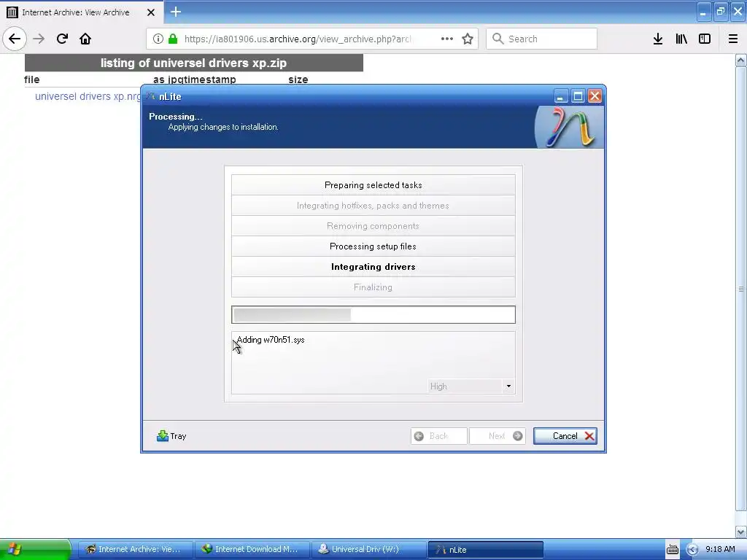Click the nLite logo in header
This screenshot has height=560, width=747.
click(x=569, y=127)
